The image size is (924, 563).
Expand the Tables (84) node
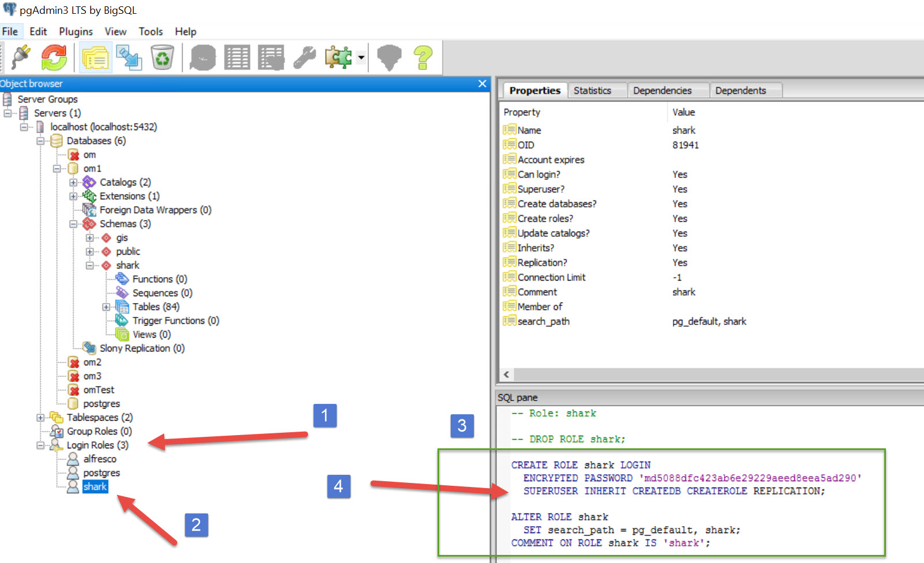tap(106, 307)
